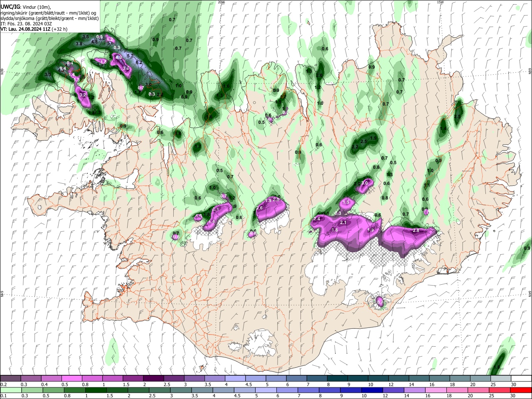Select the mauve 0.3 snow legend swatch
This screenshot has height=399, width=532.
tap(31, 379)
